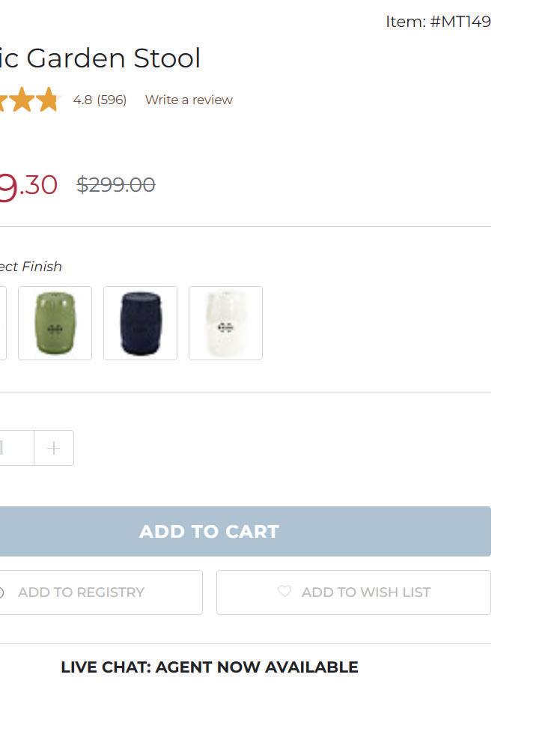
Task: Add the stool to wish list
Action: coord(353,592)
